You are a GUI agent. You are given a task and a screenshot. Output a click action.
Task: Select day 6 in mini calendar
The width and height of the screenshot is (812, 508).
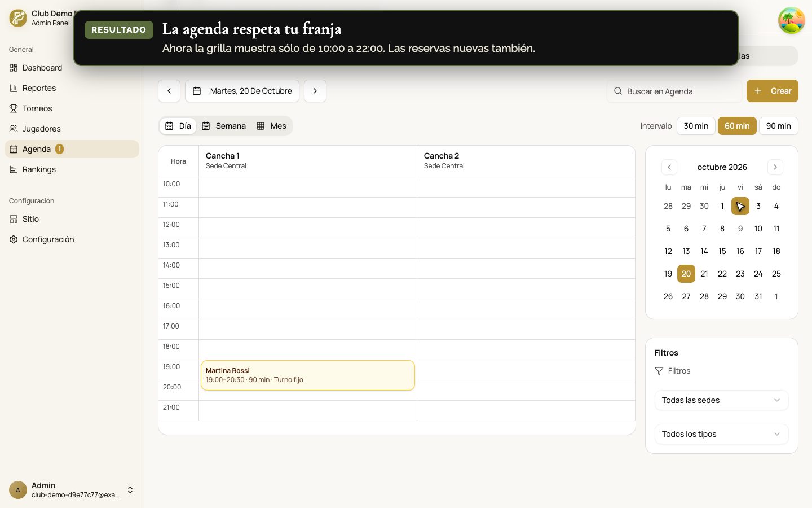point(686,229)
